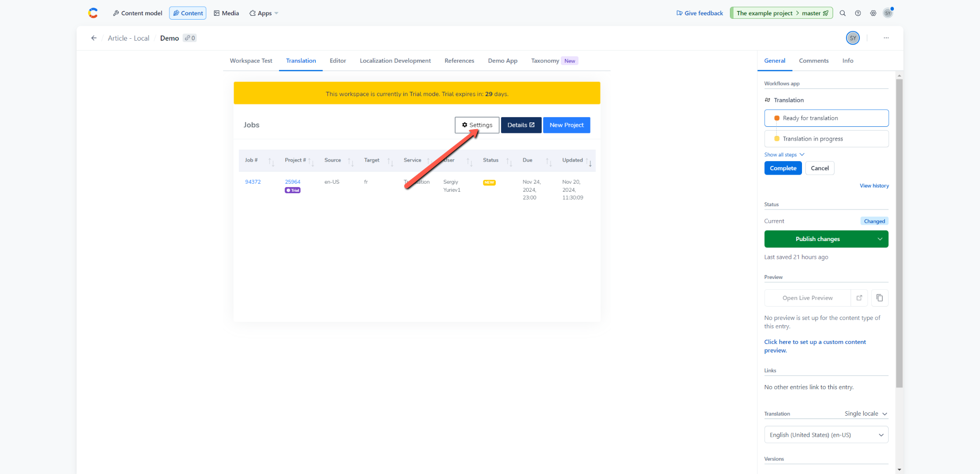Image resolution: width=980 pixels, height=474 pixels.
Task: Open the settings gear in top bar
Action: click(x=873, y=13)
